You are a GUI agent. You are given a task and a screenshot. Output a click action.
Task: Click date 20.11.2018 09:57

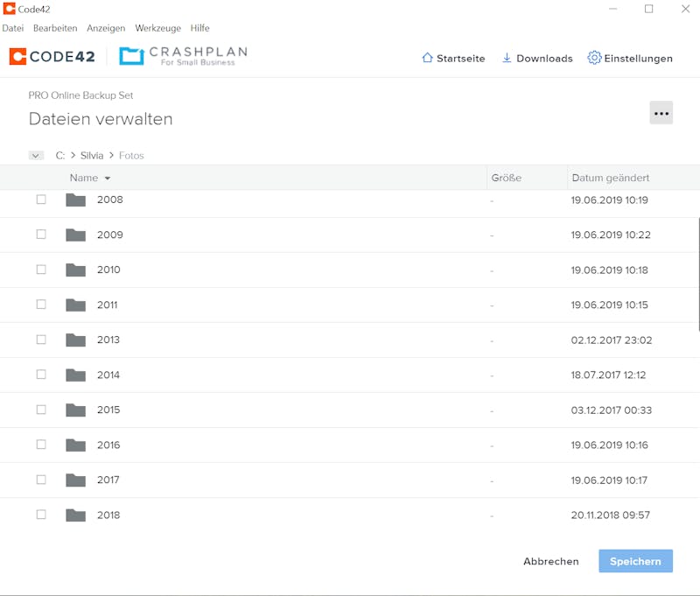(x=610, y=515)
